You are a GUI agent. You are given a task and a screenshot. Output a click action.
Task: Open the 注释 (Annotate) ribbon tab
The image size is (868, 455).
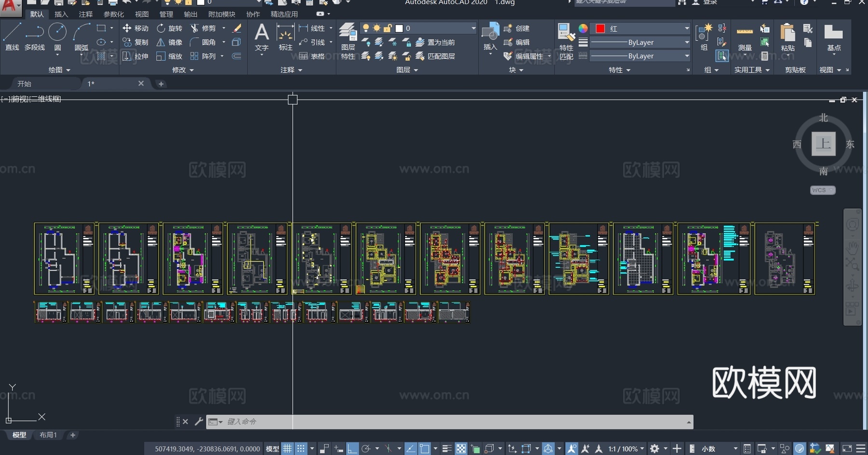86,14
